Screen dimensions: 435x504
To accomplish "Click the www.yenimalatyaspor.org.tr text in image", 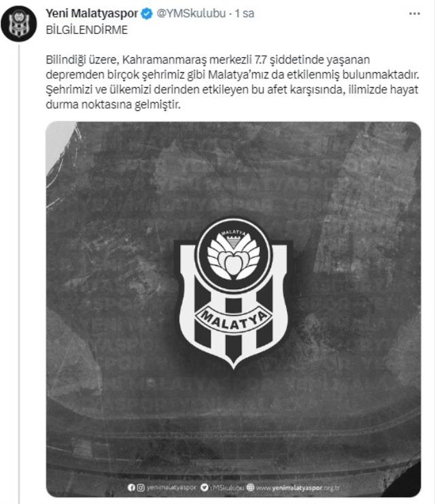I will pyautogui.click(x=298, y=488).
